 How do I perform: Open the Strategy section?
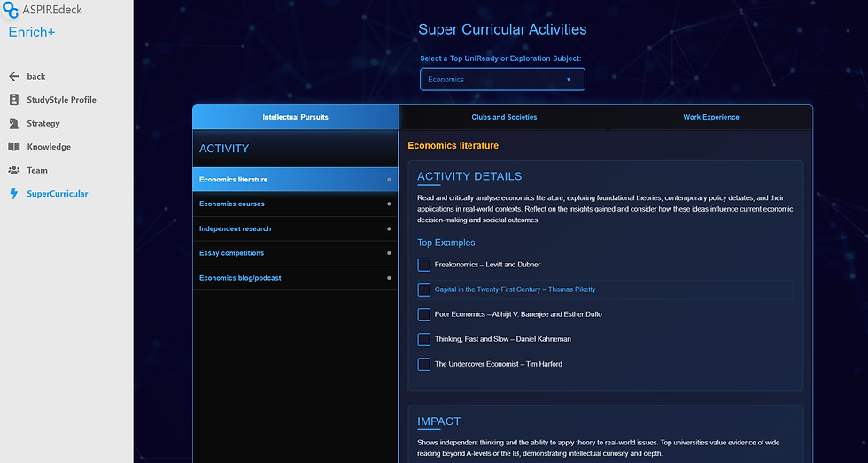coord(43,123)
